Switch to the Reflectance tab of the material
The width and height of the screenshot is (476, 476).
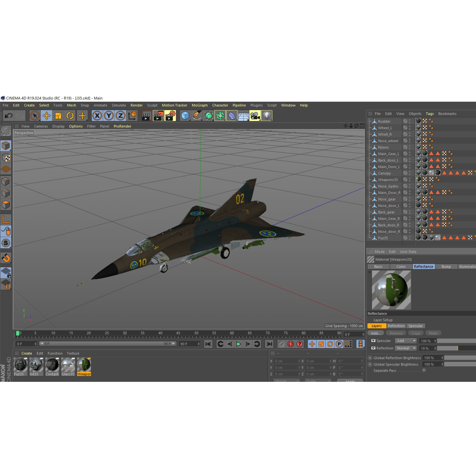(x=424, y=267)
